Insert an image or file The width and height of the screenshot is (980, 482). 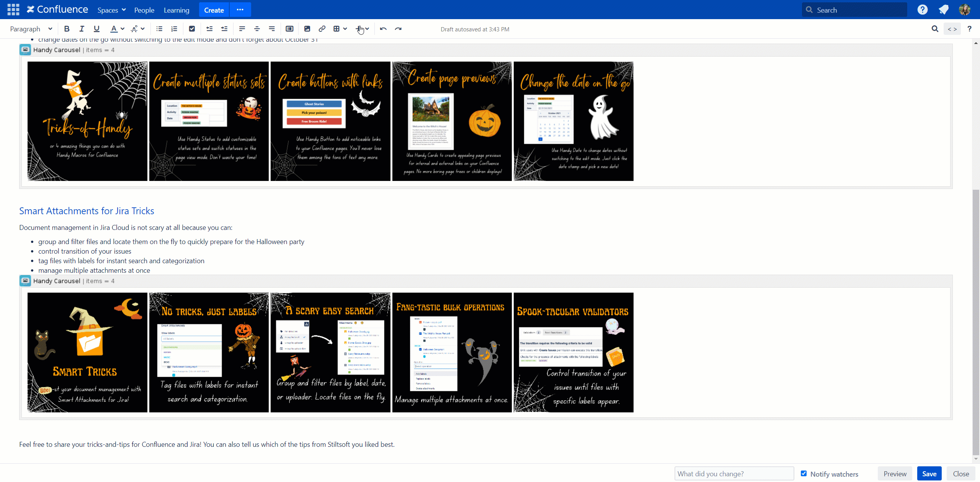point(307,29)
